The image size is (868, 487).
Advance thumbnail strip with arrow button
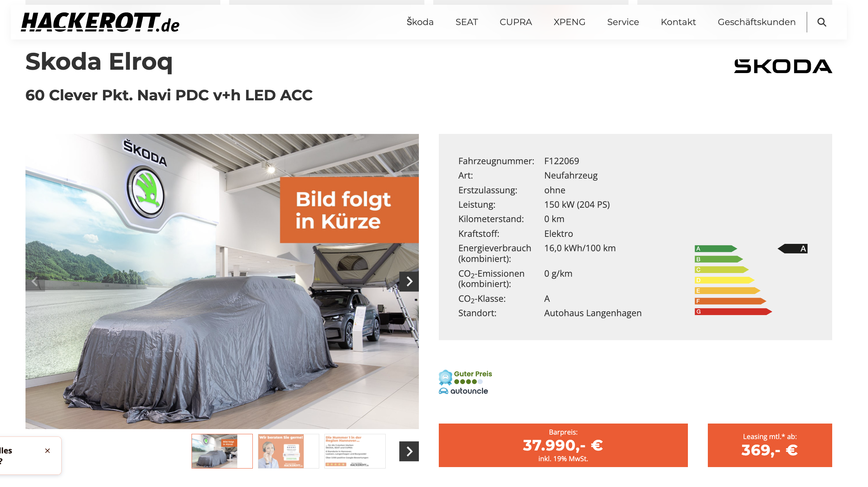409,451
